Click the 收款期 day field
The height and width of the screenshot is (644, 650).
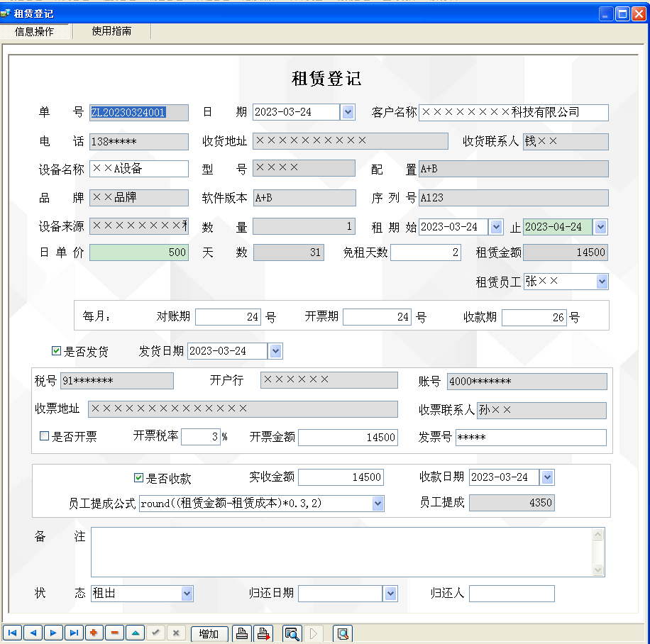[534, 318]
